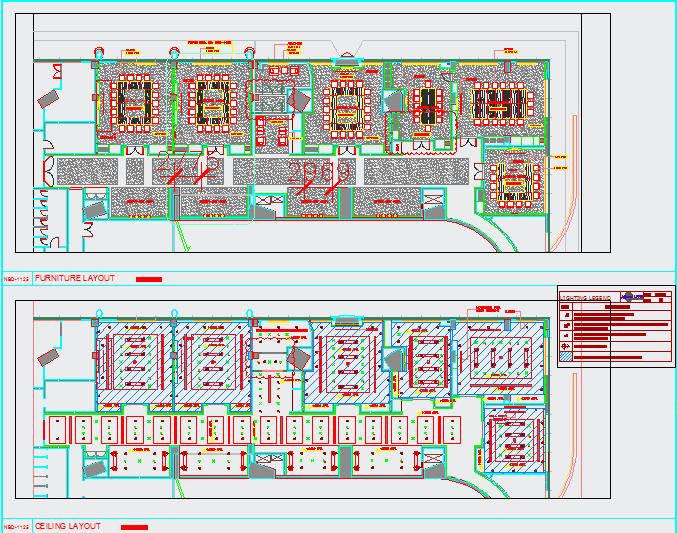Select the small meeting table at lower right of furniture plan

click(515, 182)
